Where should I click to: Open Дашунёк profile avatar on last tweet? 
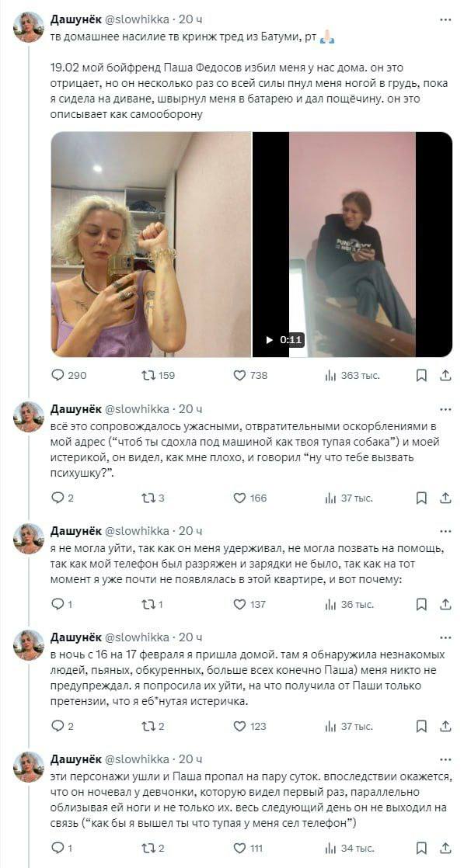click(x=29, y=767)
